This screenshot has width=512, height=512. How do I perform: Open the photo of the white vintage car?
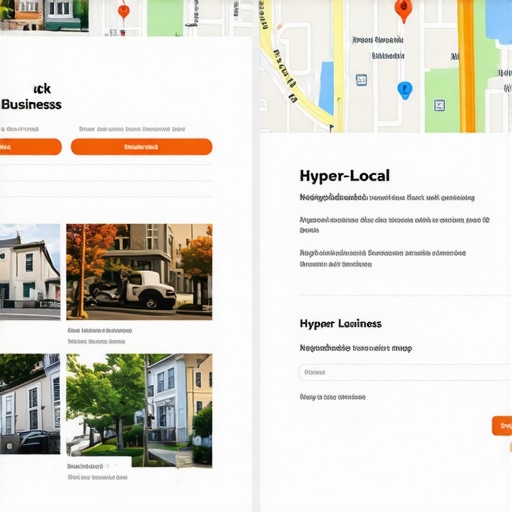(139, 272)
